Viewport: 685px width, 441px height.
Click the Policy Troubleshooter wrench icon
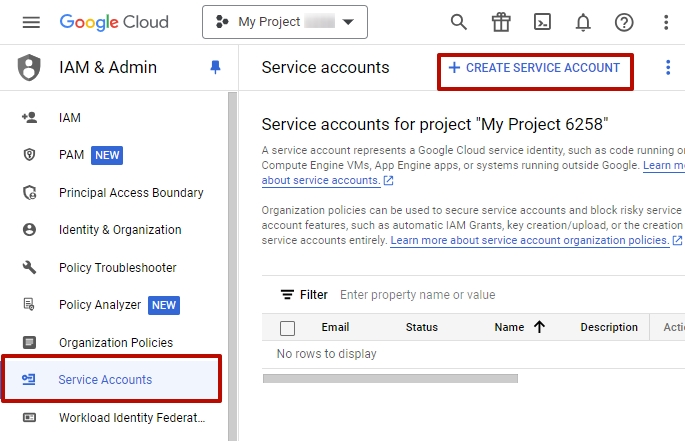pos(29,267)
